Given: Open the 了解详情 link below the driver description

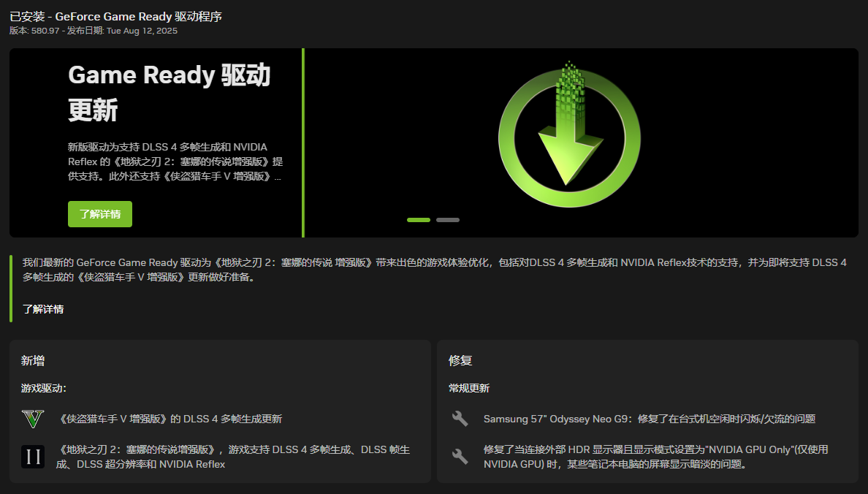Looking at the screenshot, I should (43, 309).
